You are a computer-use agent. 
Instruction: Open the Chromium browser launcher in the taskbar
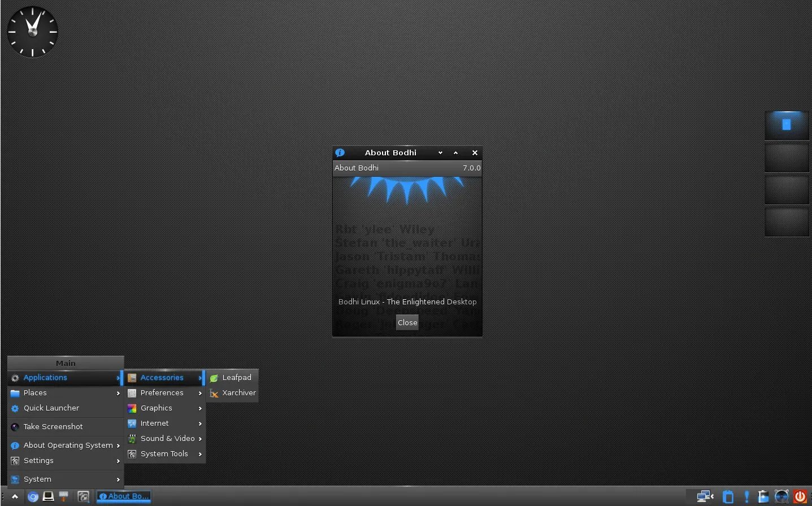click(x=33, y=497)
